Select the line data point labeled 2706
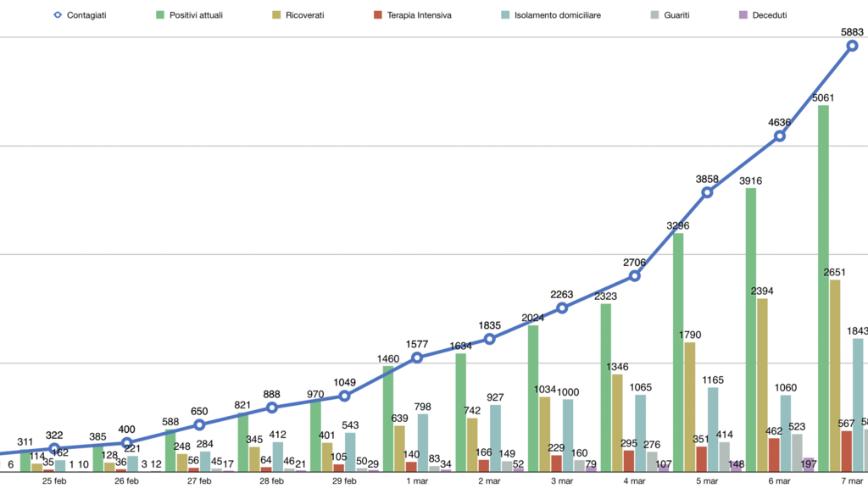The height and width of the screenshot is (488, 868). pyautogui.click(x=635, y=275)
